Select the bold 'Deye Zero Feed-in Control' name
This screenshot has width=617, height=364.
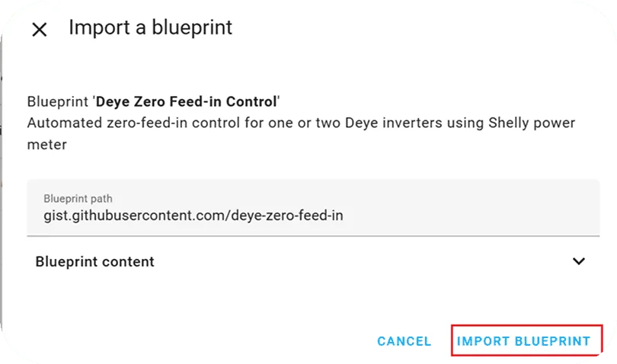click(187, 101)
